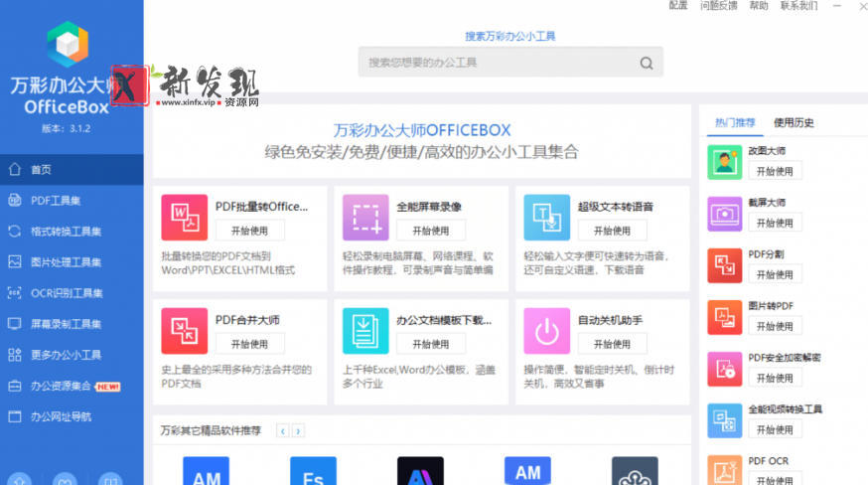
Task: Open the 办公文档模板下载 tool icon
Action: [x=365, y=331]
